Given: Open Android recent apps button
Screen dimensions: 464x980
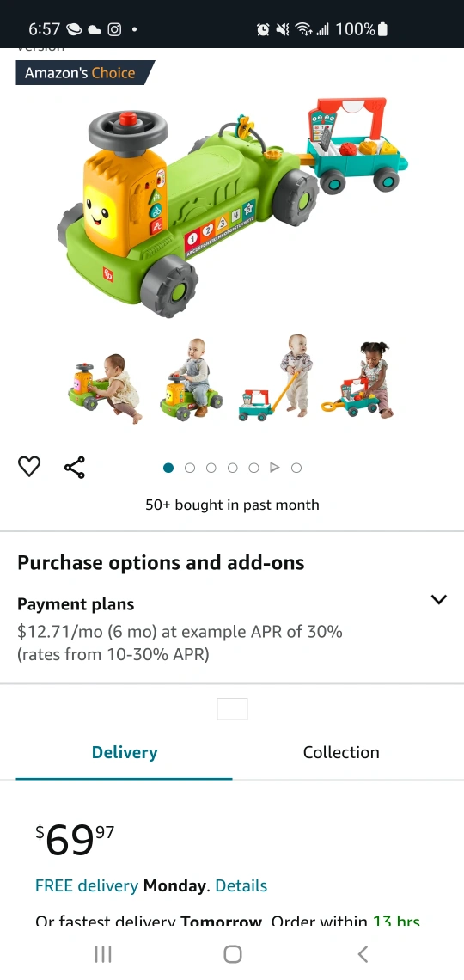Looking at the screenshot, I should click(x=103, y=953).
